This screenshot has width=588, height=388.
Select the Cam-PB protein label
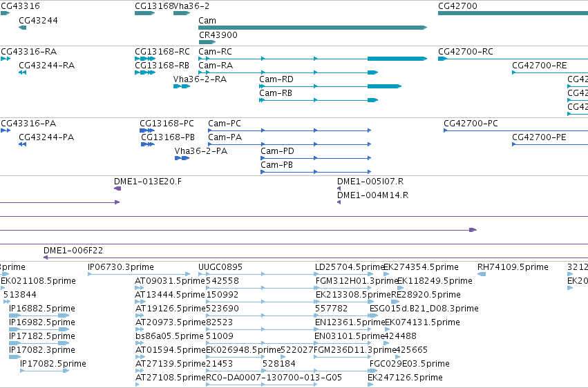[277, 165]
